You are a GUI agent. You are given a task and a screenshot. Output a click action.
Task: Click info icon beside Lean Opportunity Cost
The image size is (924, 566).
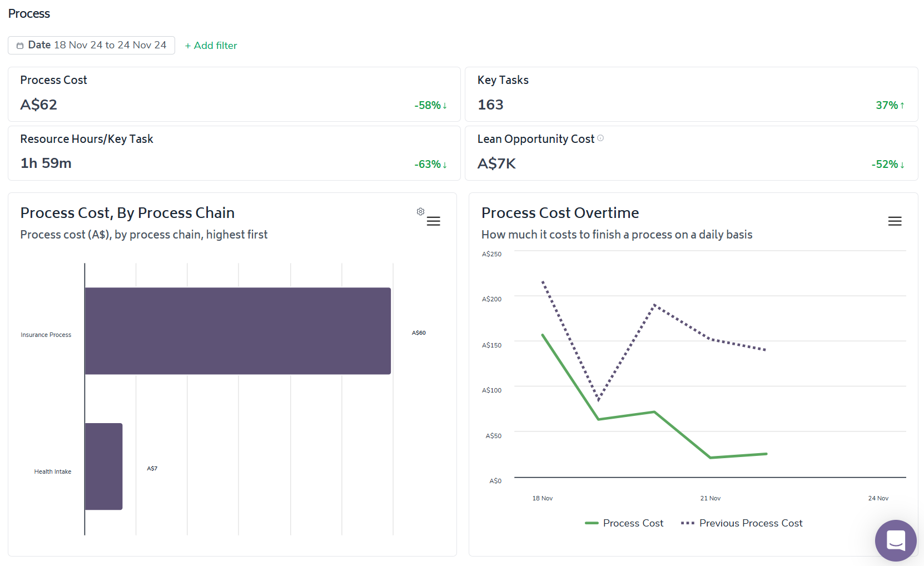click(x=600, y=138)
